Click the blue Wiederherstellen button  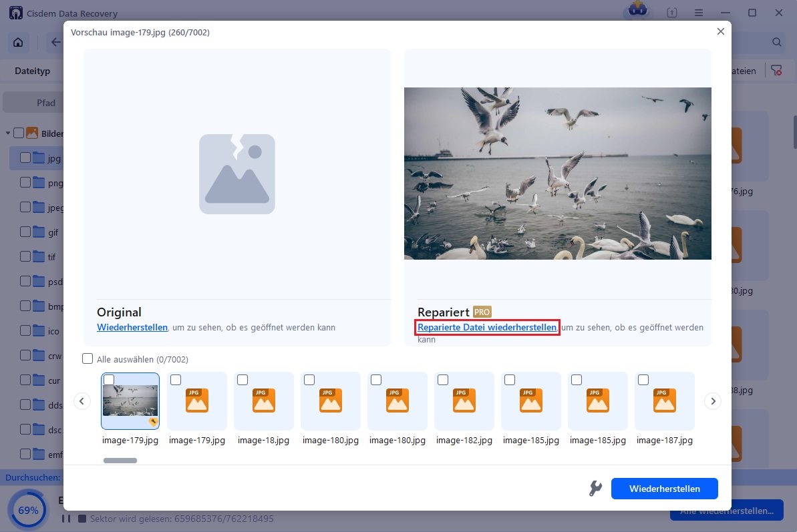(664, 489)
